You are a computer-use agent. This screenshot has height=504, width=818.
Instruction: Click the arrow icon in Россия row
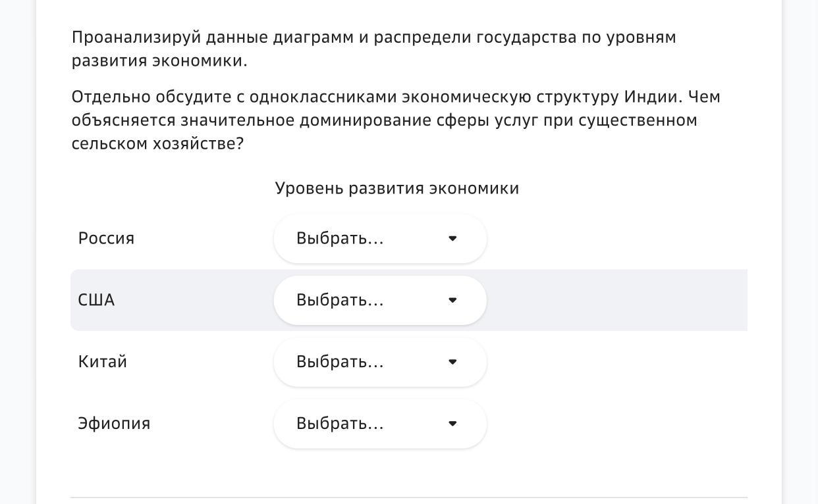[x=452, y=239]
